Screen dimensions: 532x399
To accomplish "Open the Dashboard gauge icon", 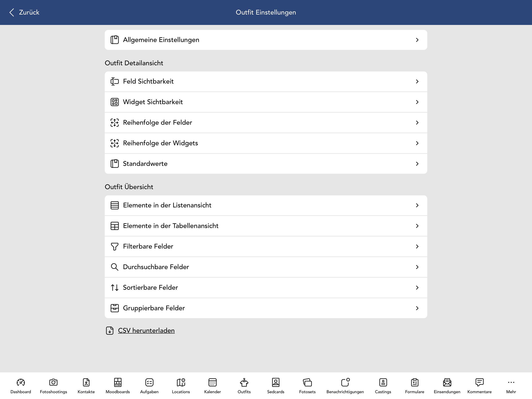I will [21, 382].
